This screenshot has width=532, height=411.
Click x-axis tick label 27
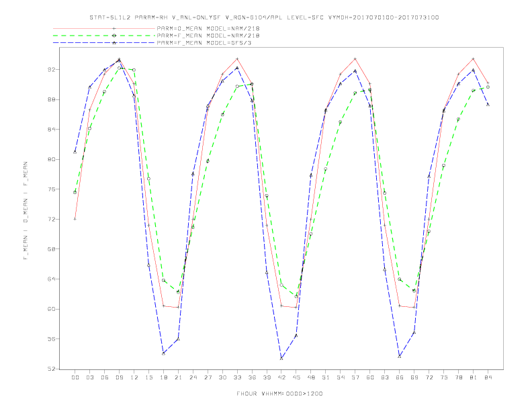click(208, 377)
